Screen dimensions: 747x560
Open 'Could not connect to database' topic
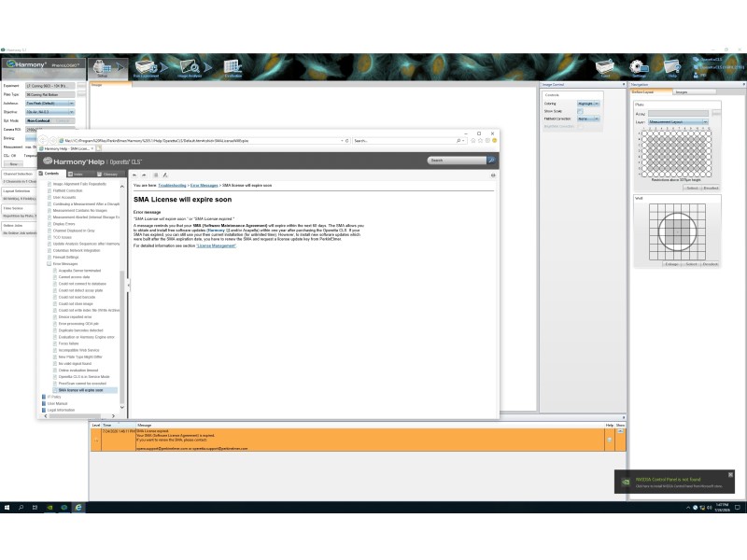82,284
